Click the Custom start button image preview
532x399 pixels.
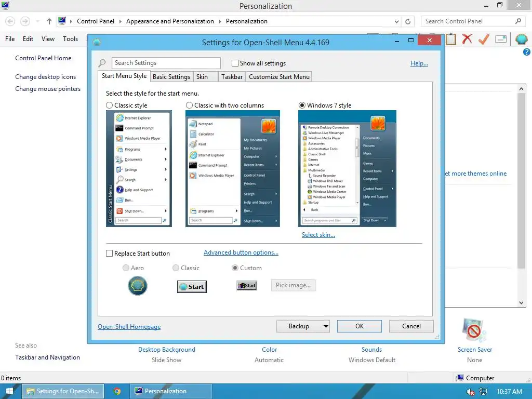[x=247, y=286]
